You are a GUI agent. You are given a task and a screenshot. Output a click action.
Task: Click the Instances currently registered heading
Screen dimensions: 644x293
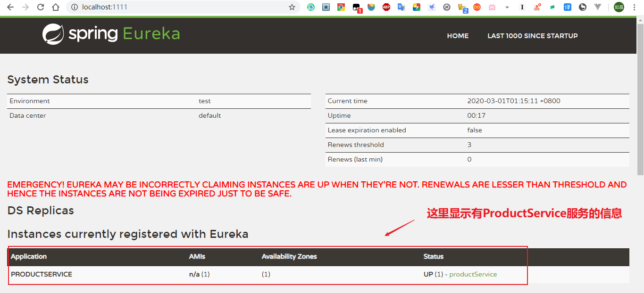click(128, 234)
